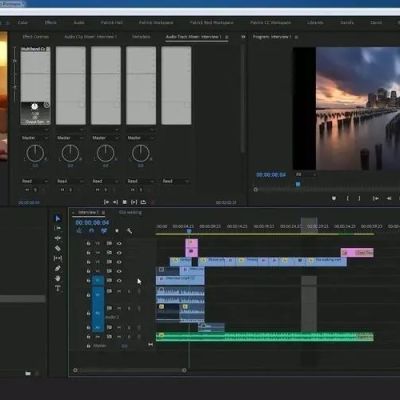The height and width of the screenshot is (400, 400).
Task: Select the Razor tool
Action: coord(58,248)
